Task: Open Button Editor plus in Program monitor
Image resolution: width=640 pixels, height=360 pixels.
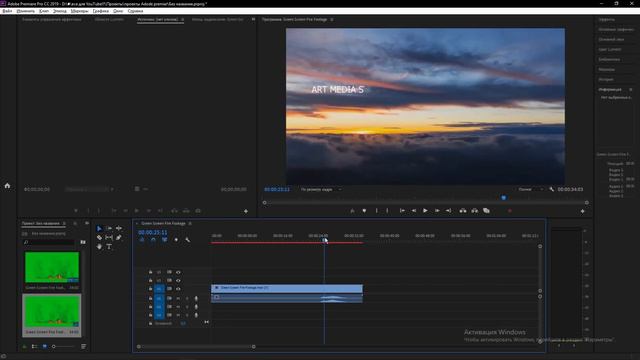Action: 582,211
